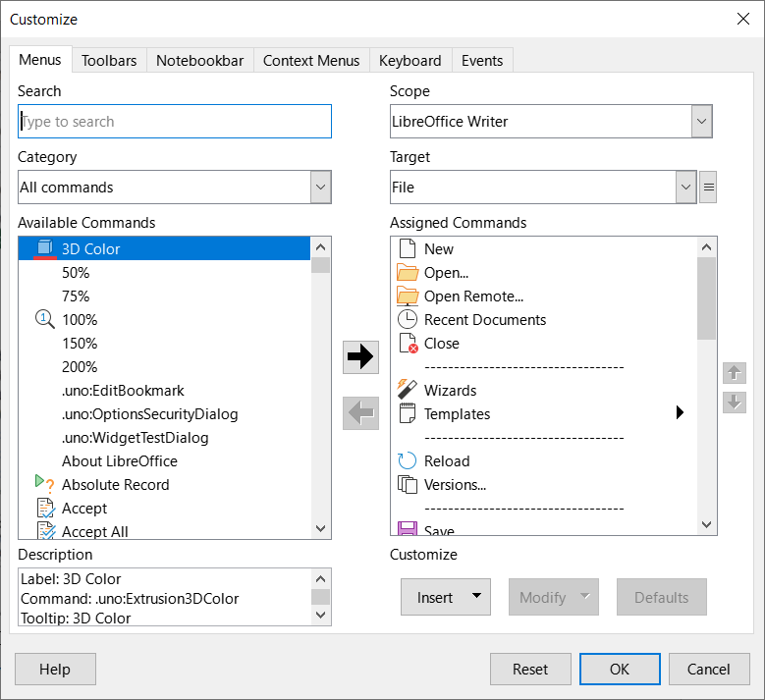Image resolution: width=765 pixels, height=700 pixels.
Task: Click the Templates notepad icon
Action: [x=408, y=413]
